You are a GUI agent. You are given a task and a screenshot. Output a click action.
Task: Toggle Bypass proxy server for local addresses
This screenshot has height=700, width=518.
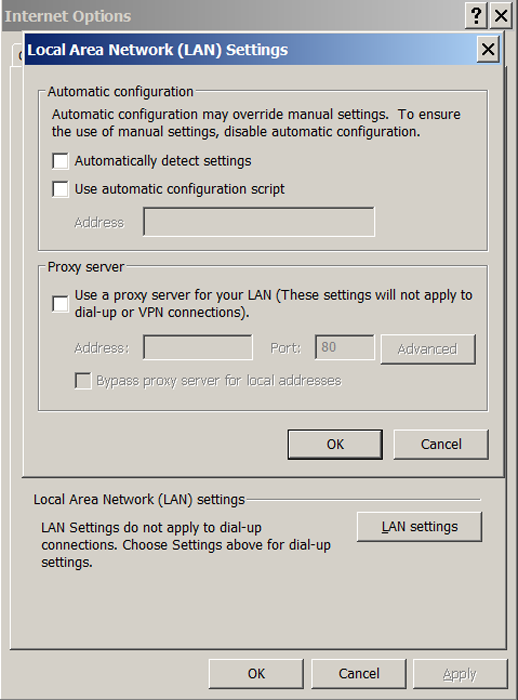pyautogui.click(x=83, y=381)
